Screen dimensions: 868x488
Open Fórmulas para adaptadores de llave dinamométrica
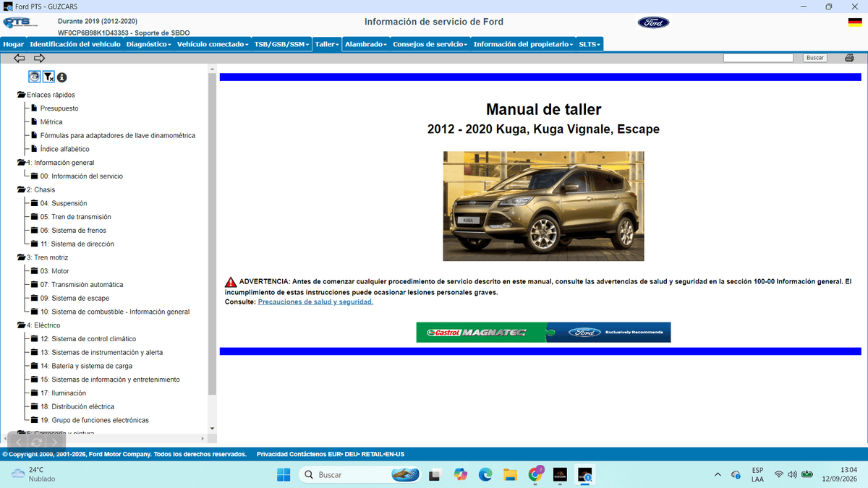[118, 135]
